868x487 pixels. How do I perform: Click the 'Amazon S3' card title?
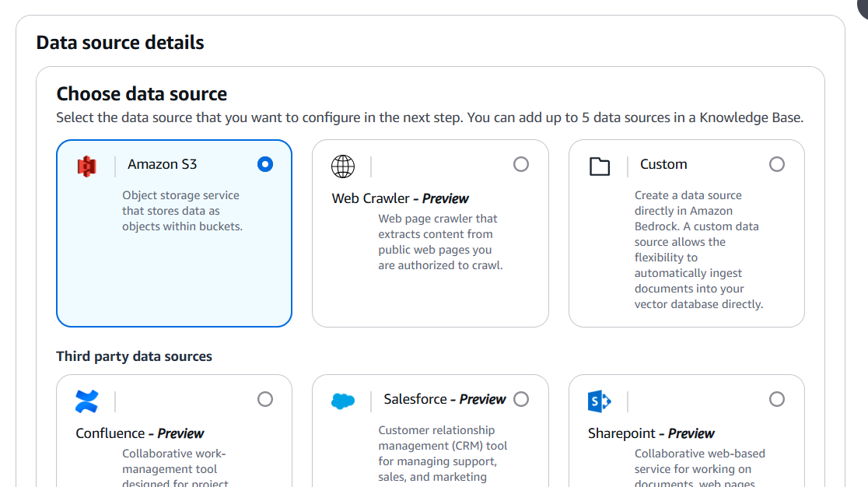coord(163,164)
